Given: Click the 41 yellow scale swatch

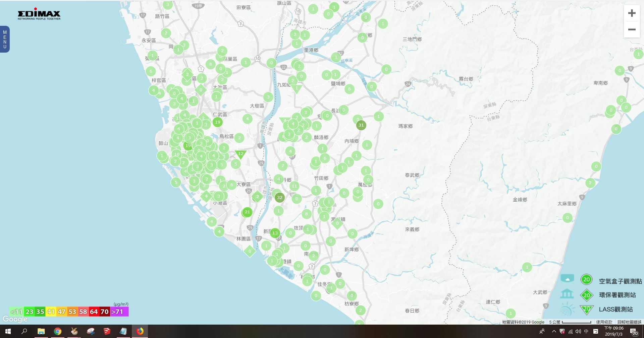Looking at the screenshot, I should [51, 312].
